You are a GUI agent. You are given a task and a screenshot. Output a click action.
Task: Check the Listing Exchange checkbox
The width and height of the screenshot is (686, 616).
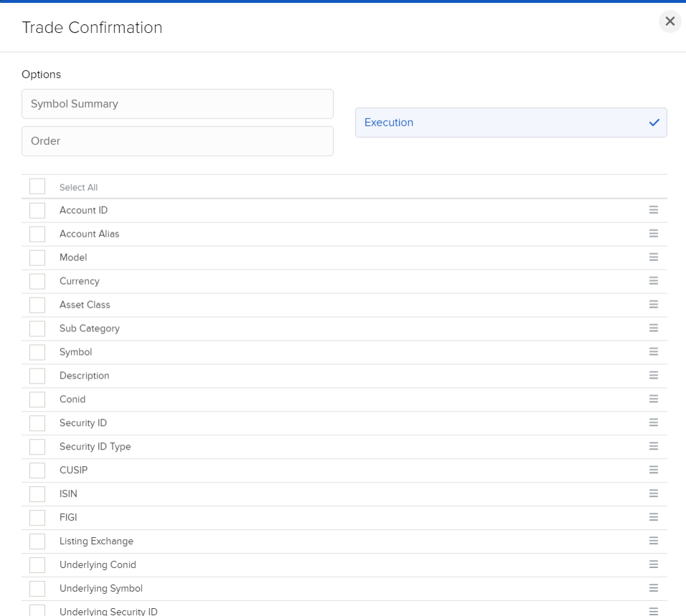click(x=37, y=541)
